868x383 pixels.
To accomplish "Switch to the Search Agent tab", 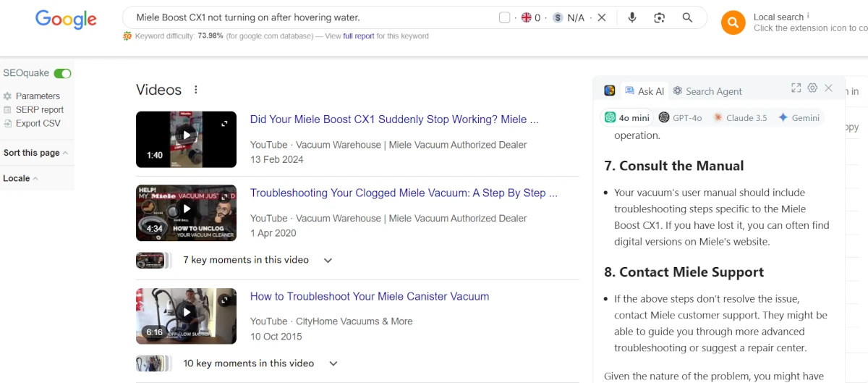I will [x=707, y=91].
